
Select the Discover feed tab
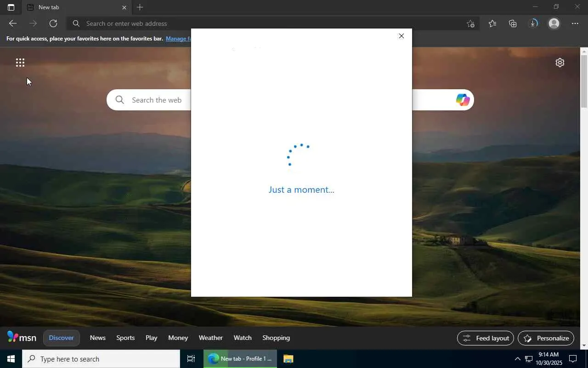click(61, 338)
